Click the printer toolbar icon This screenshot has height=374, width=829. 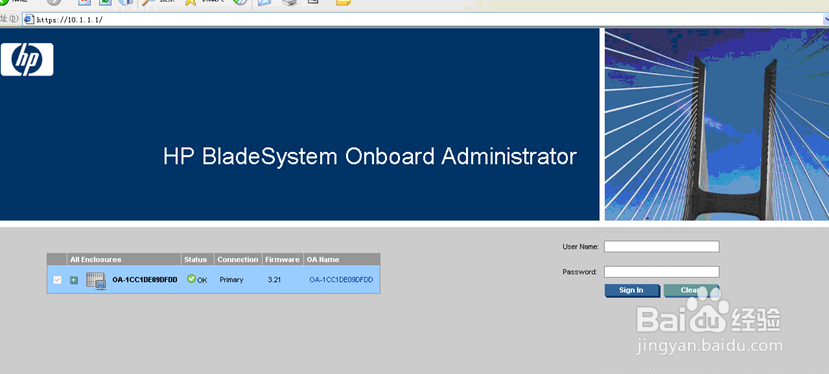click(x=290, y=2)
